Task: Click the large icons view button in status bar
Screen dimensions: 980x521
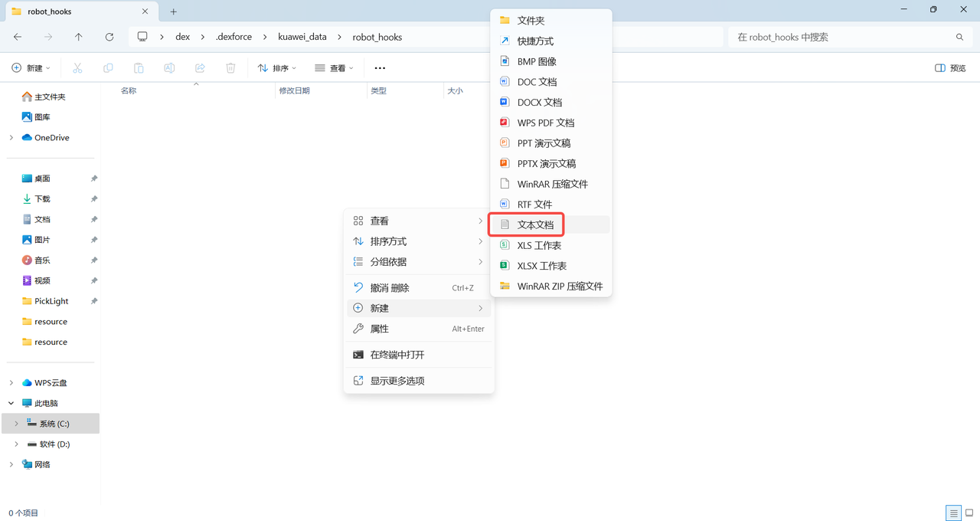Action: coord(968,513)
